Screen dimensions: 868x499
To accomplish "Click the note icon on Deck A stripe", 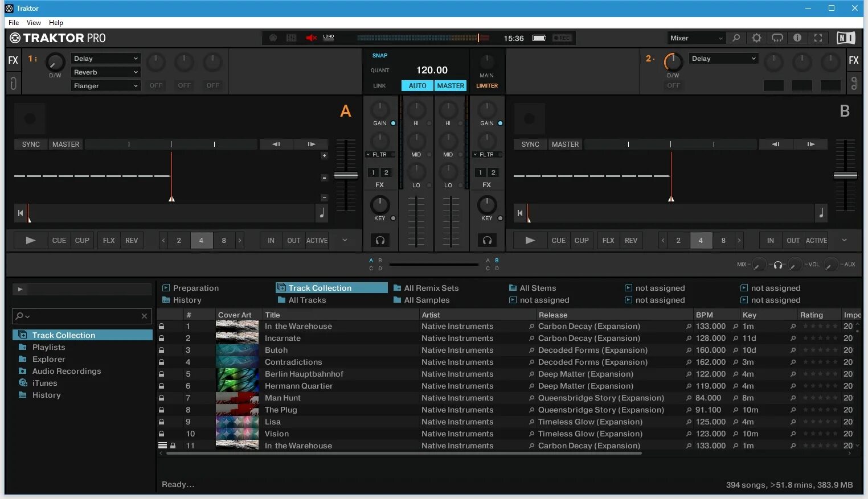I will (322, 213).
